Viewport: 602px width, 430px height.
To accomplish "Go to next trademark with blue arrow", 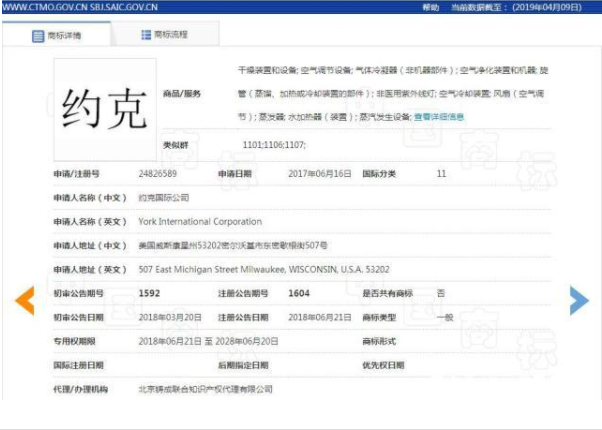I will point(579,301).
